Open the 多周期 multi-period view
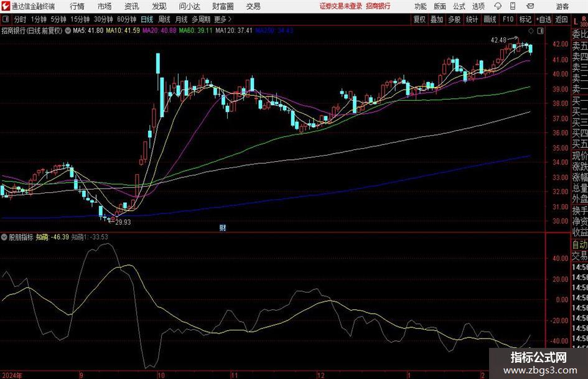The width and height of the screenshot is (588, 379). click(x=201, y=19)
